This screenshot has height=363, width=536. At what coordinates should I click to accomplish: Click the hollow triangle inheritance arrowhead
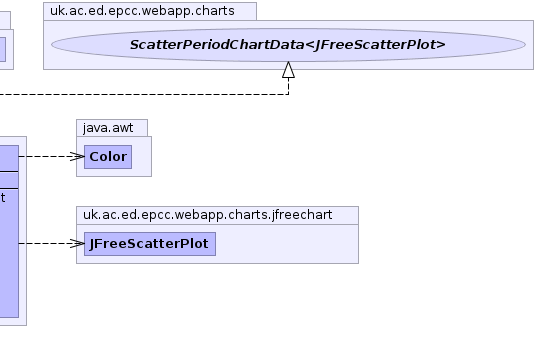[x=289, y=70]
